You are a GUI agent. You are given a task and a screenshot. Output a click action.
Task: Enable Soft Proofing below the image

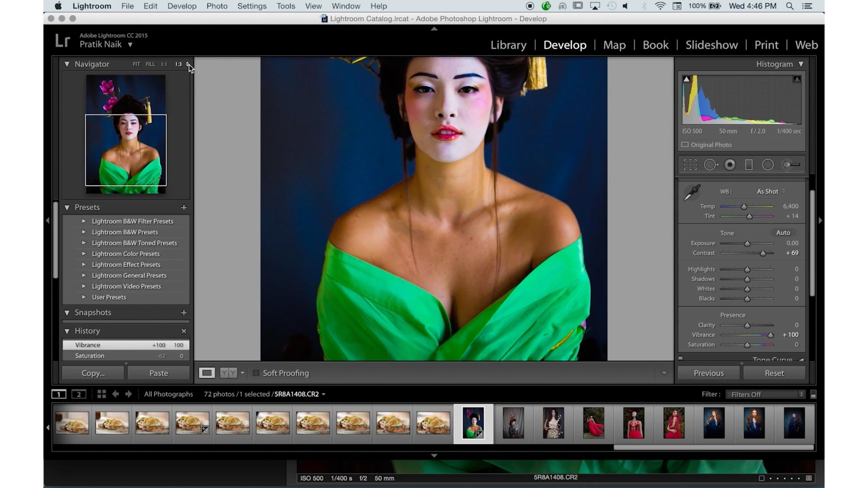pyautogui.click(x=257, y=373)
